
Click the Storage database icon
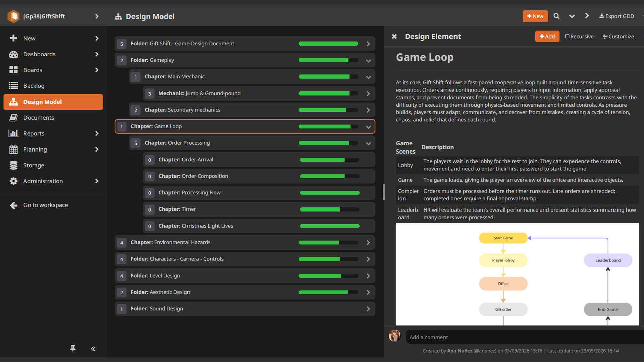13,165
